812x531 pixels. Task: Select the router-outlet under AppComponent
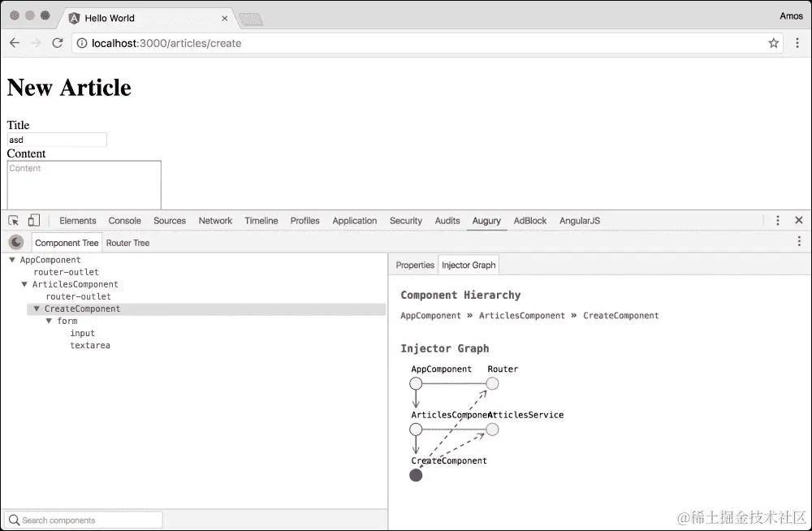(x=67, y=272)
